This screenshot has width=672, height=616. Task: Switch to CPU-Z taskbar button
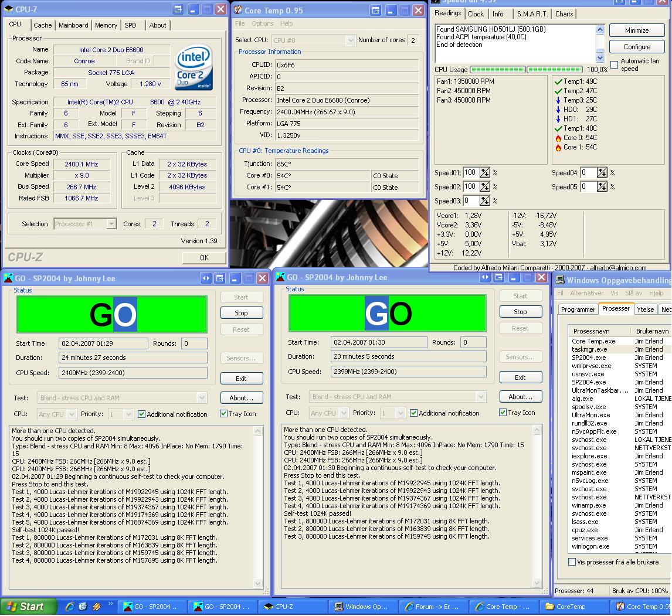coord(292,607)
